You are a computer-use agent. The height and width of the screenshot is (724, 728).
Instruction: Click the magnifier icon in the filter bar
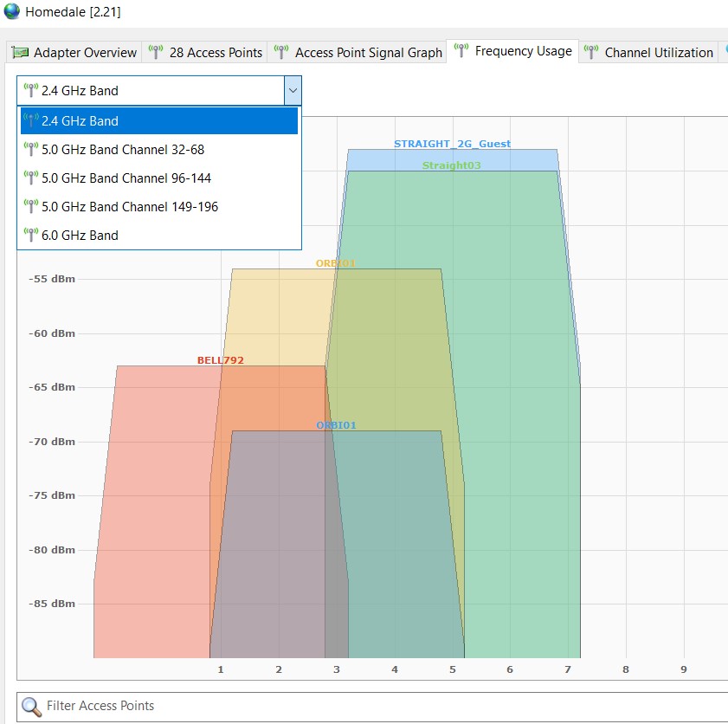pos(32,706)
